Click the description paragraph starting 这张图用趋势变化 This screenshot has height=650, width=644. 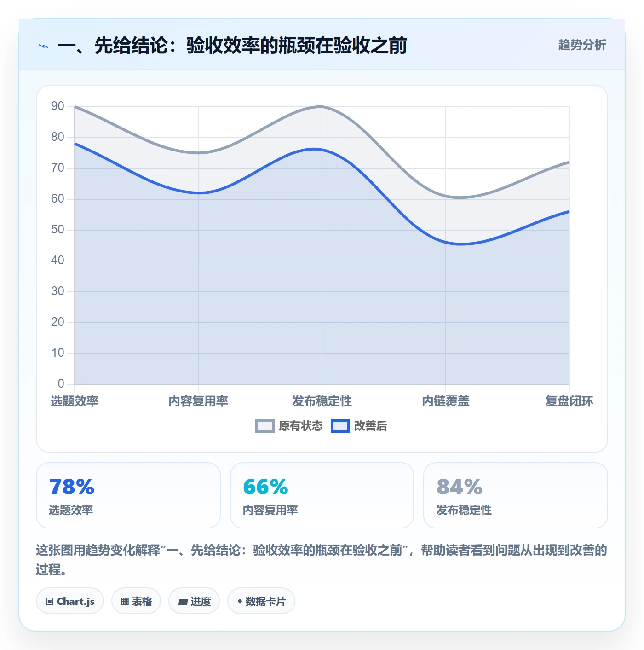(x=322, y=560)
